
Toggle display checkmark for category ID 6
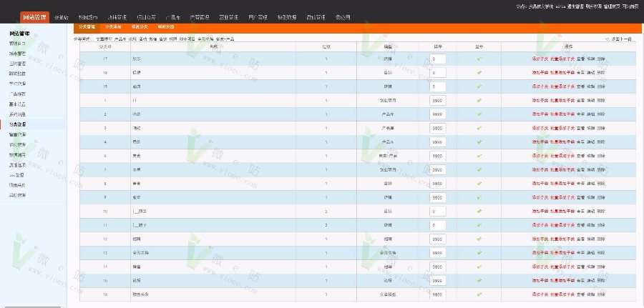pyautogui.click(x=479, y=157)
